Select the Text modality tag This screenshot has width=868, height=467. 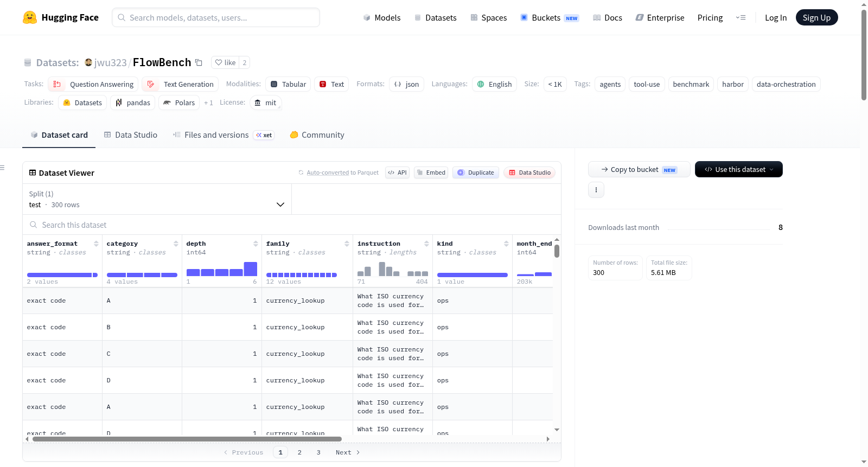[x=331, y=84]
